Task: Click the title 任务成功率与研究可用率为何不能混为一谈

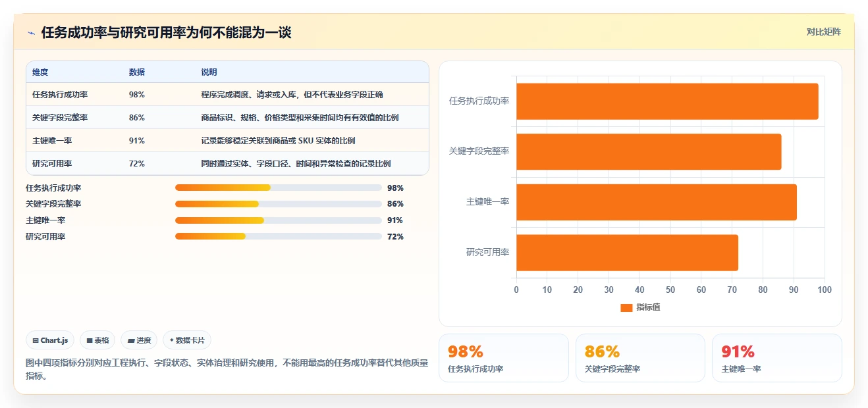Action: pos(167,33)
